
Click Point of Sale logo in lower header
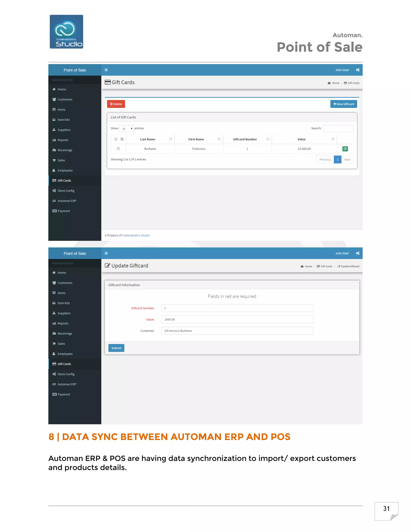pos(75,254)
